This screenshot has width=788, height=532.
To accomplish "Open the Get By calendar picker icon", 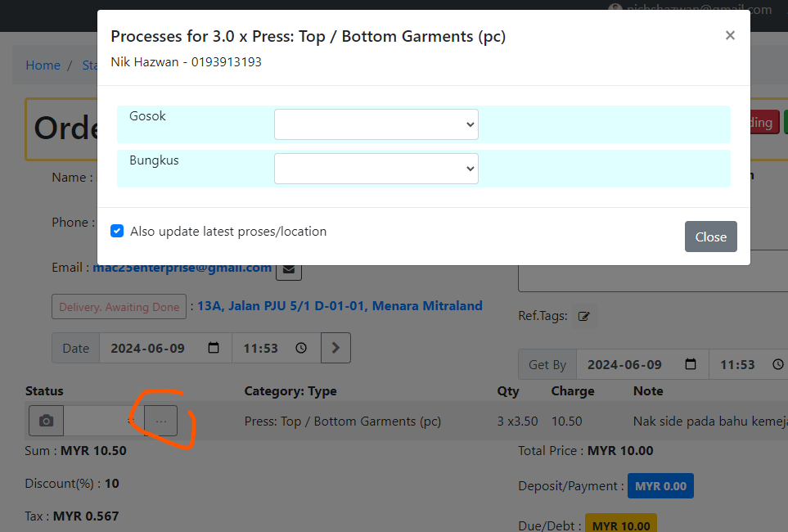I will pos(690,363).
